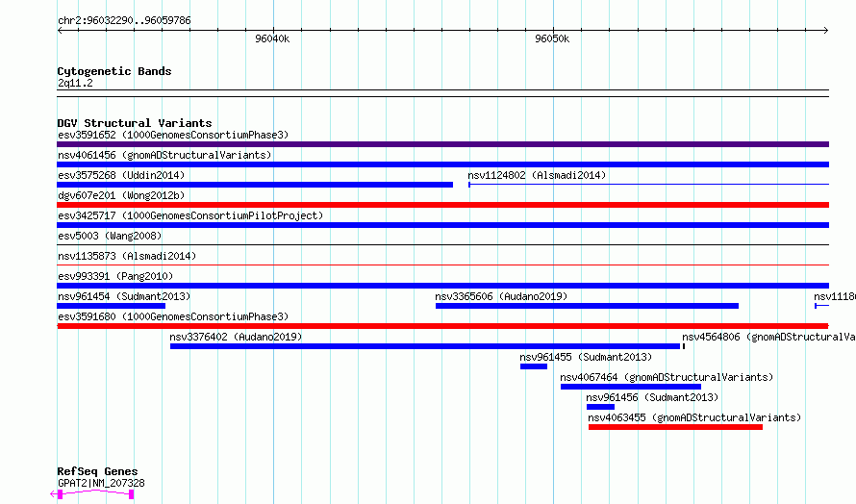Open the nsv4067464 (gnomADStructuralVariants) label
This screenshot has width=856, height=504.
(x=667, y=377)
